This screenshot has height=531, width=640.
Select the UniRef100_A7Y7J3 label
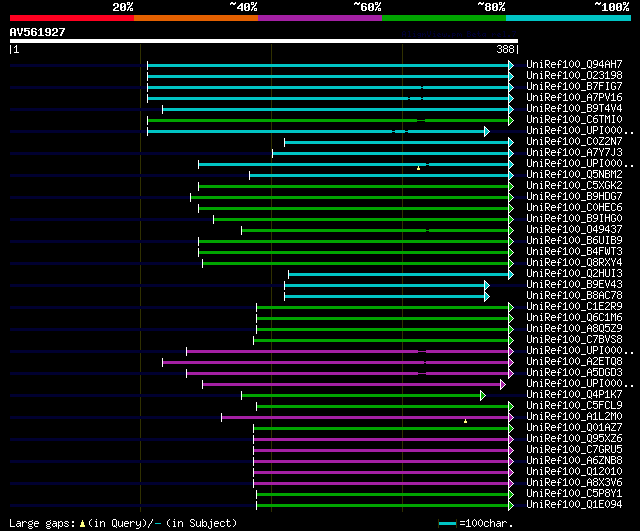point(574,153)
